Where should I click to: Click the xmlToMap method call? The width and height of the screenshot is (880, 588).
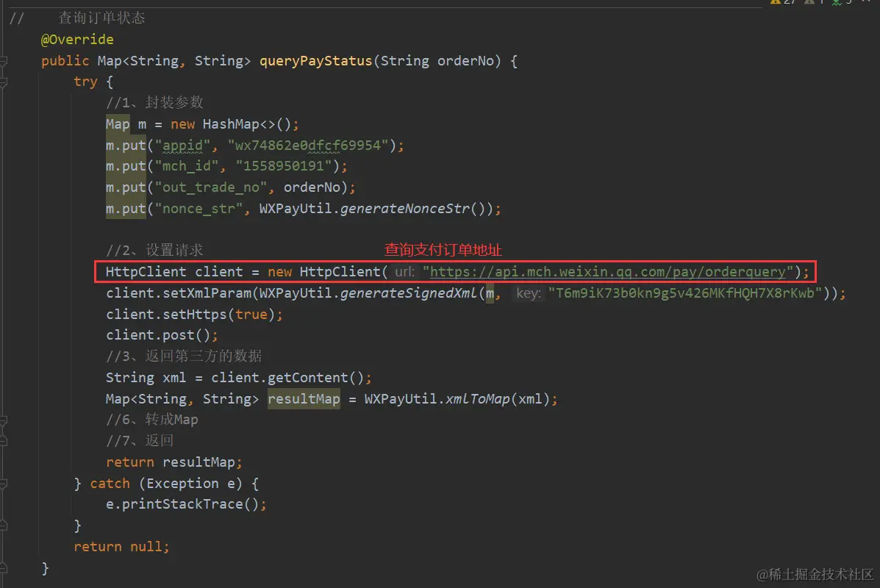(477, 399)
